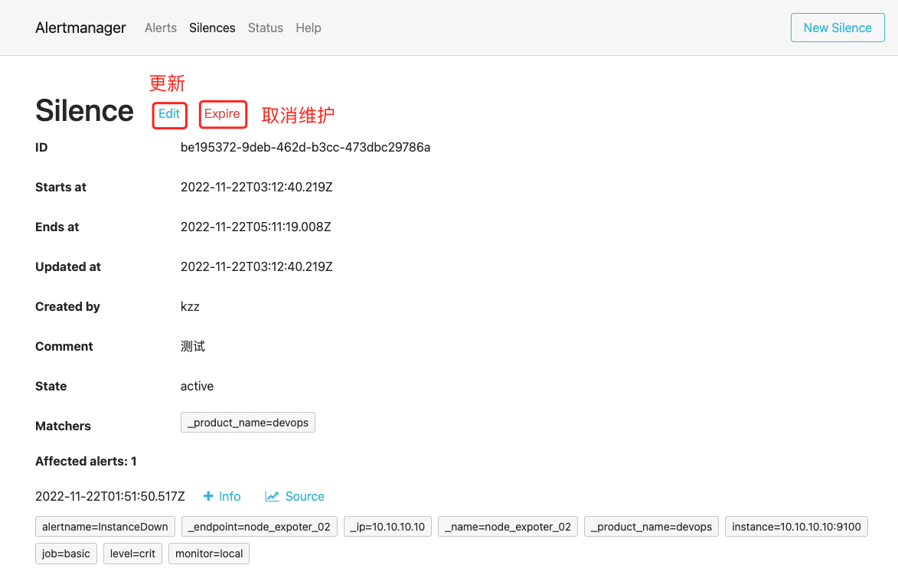This screenshot has height=588, width=898.
Task: Select the _ip=10.10.10.10 label
Action: [387, 527]
